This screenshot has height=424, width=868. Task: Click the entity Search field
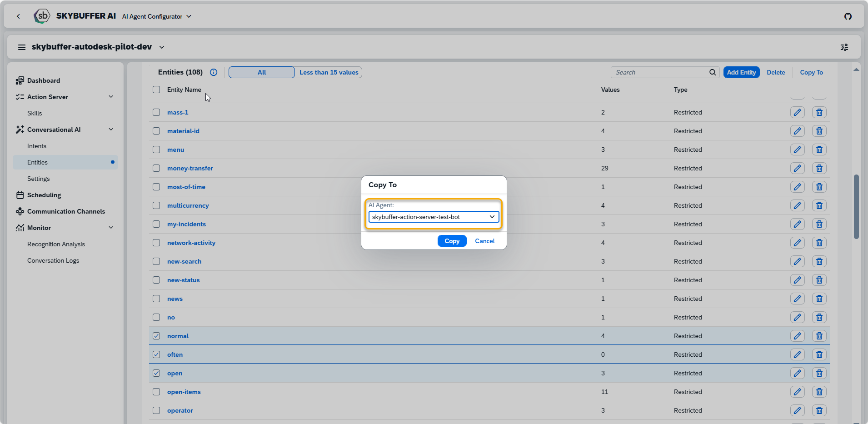coord(661,72)
